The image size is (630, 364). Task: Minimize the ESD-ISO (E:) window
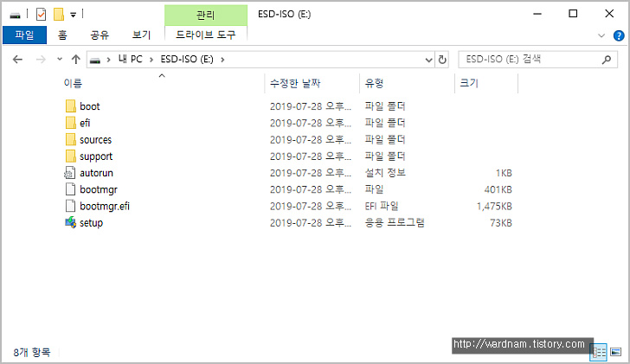(x=537, y=14)
